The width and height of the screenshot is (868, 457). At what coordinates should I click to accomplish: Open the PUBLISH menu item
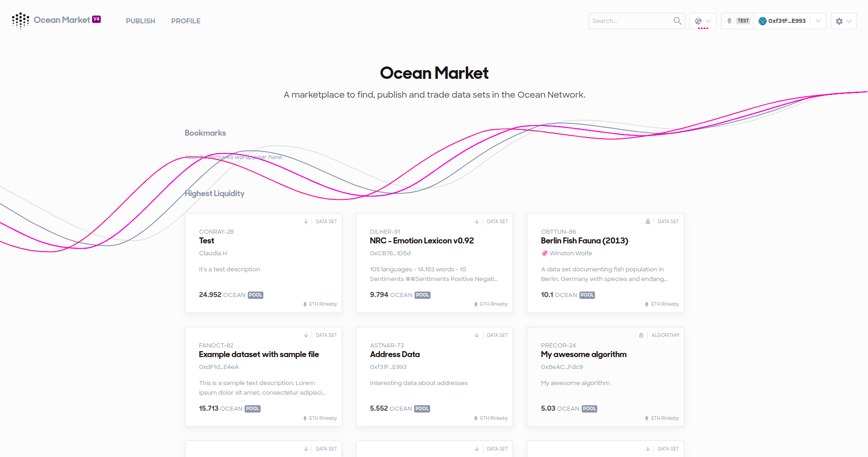141,21
